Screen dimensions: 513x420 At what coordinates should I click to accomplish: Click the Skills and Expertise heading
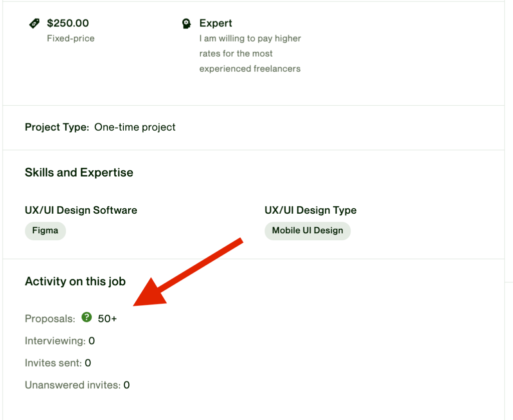79,173
